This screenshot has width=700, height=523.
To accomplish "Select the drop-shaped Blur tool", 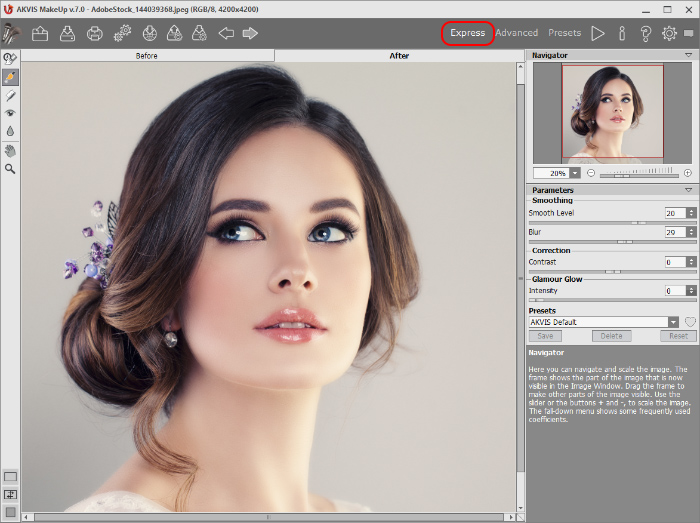I will [10, 131].
